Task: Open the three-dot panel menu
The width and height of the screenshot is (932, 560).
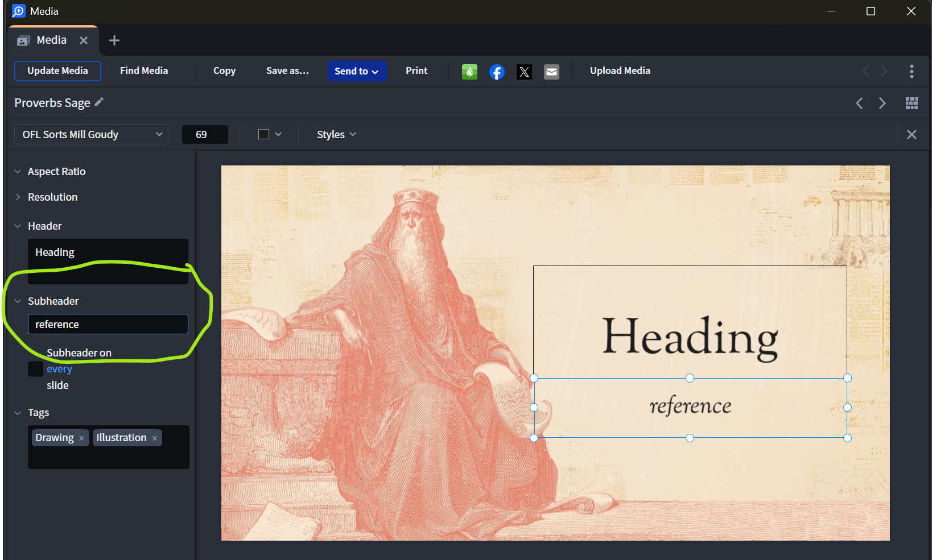Action: point(912,71)
